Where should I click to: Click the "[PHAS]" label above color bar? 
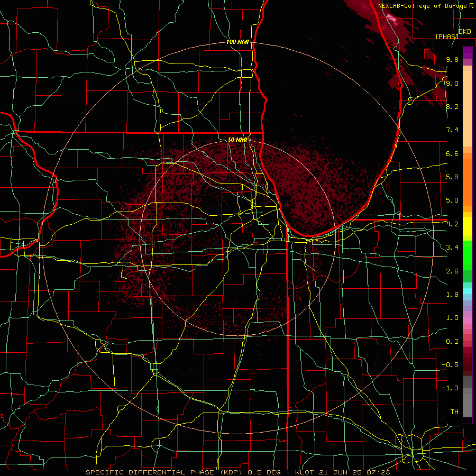coord(447,36)
